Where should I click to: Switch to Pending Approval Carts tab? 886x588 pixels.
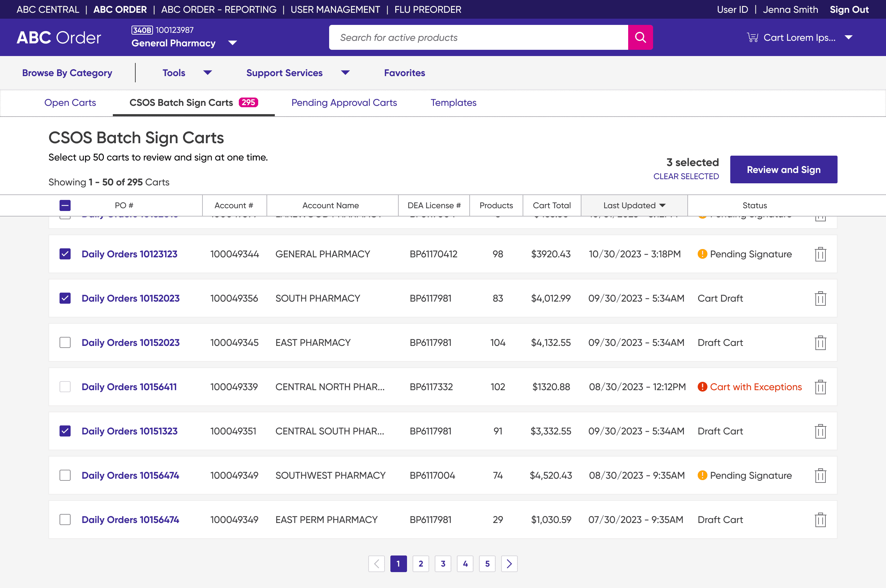pos(344,102)
